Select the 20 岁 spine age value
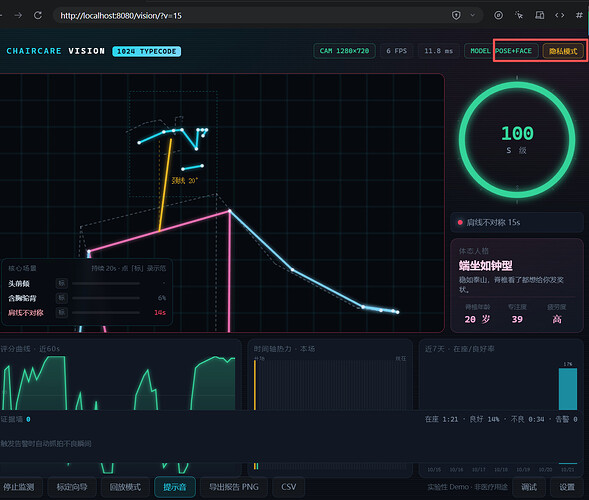The image size is (589, 500). tap(477, 319)
